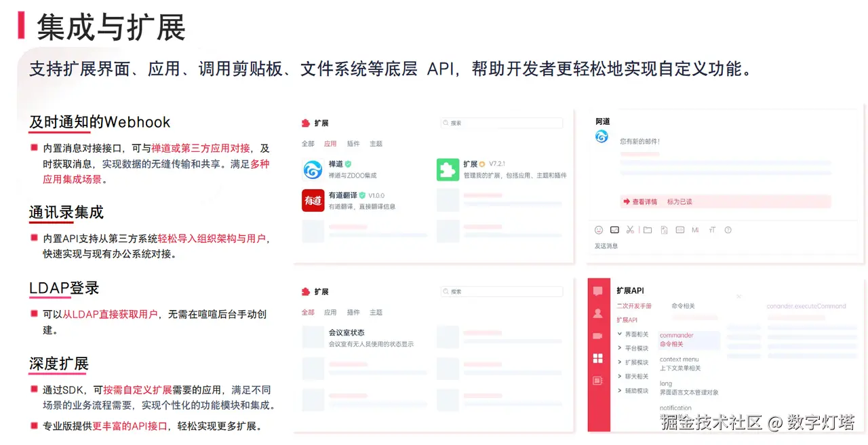Click the document icon beside the folder icon
Viewport: 868px width, 445px height.
click(x=664, y=230)
